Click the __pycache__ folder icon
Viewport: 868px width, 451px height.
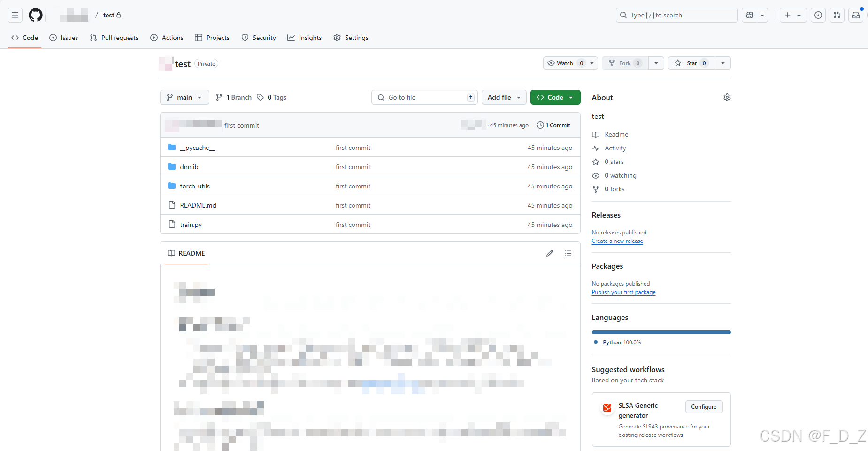[172, 148]
